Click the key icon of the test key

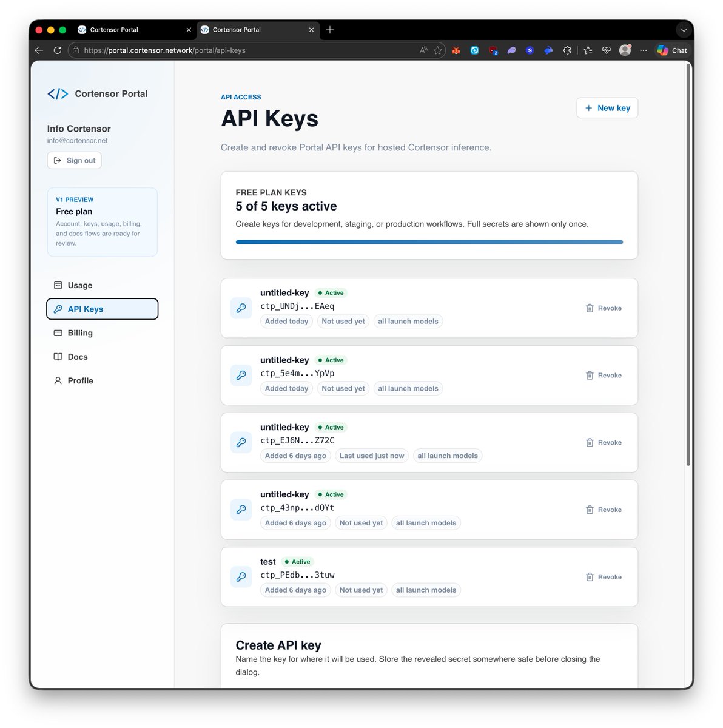241,577
